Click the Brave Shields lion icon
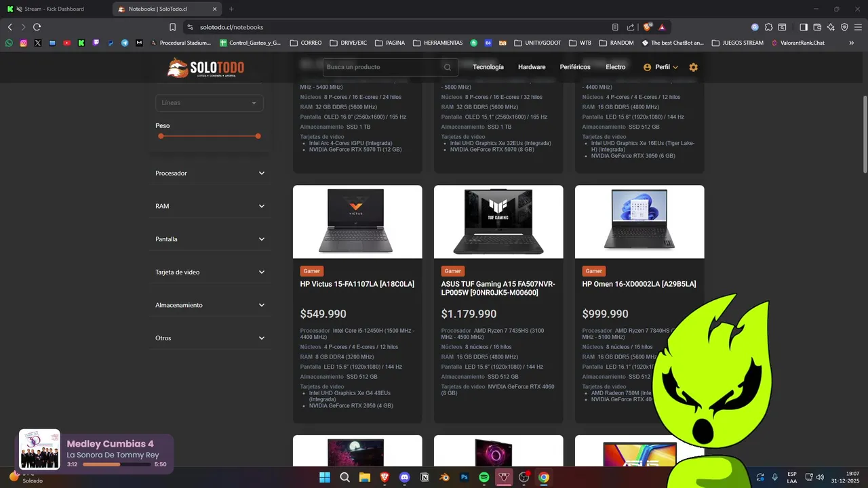The width and height of the screenshot is (868, 488). (647, 27)
